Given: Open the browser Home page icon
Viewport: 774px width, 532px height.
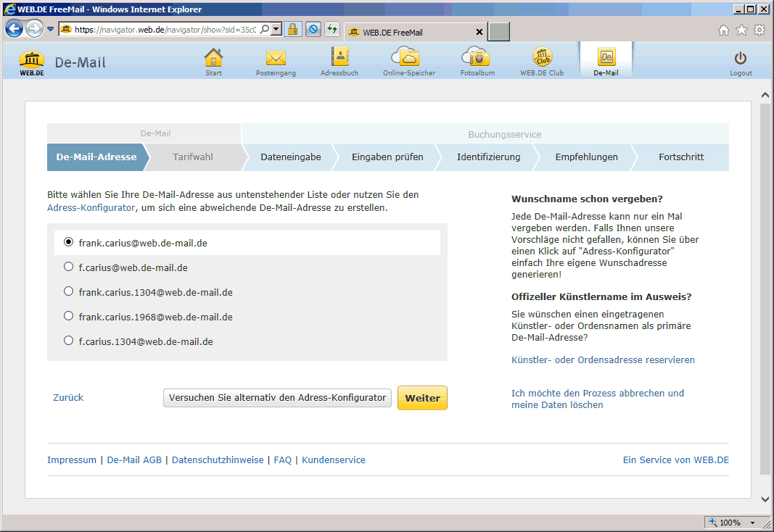Looking at the screenshot, I should pos(724,30).
